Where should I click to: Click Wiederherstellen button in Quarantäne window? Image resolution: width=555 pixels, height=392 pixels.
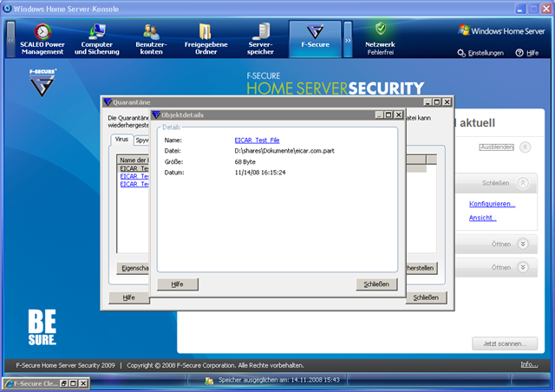[421, 268]
